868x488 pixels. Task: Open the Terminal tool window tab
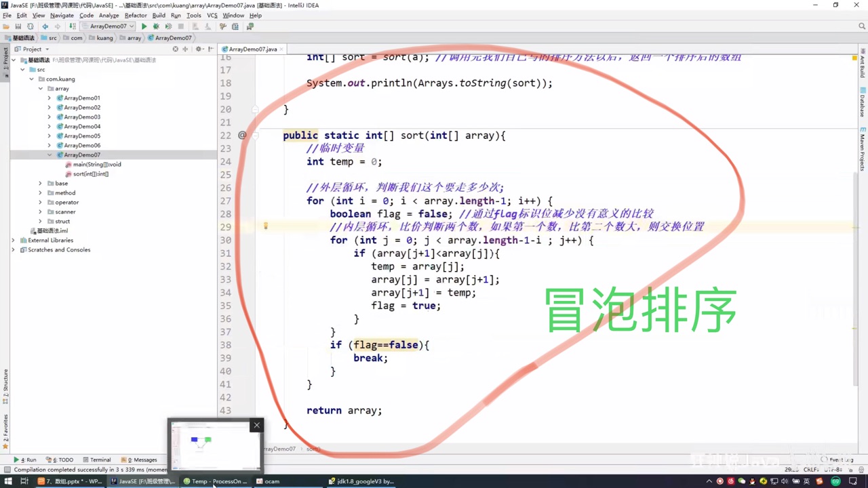(96, 460)
